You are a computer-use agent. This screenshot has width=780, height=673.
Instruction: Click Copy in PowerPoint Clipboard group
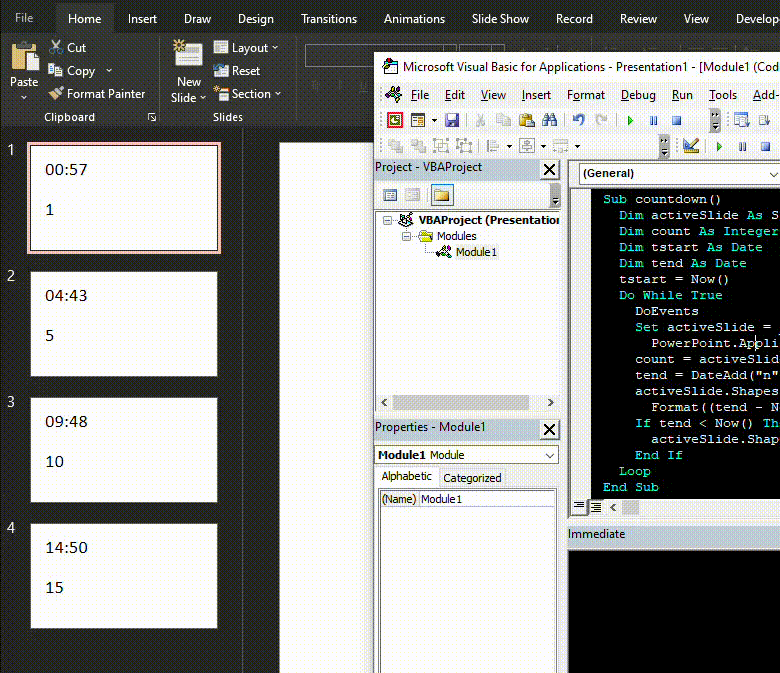click(x=72, y=71)
